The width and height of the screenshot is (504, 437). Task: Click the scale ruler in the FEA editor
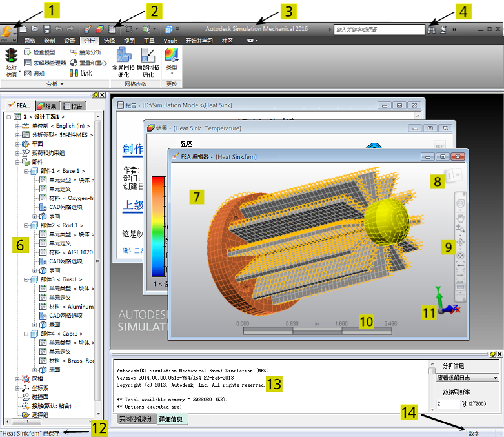coord(318,330)
